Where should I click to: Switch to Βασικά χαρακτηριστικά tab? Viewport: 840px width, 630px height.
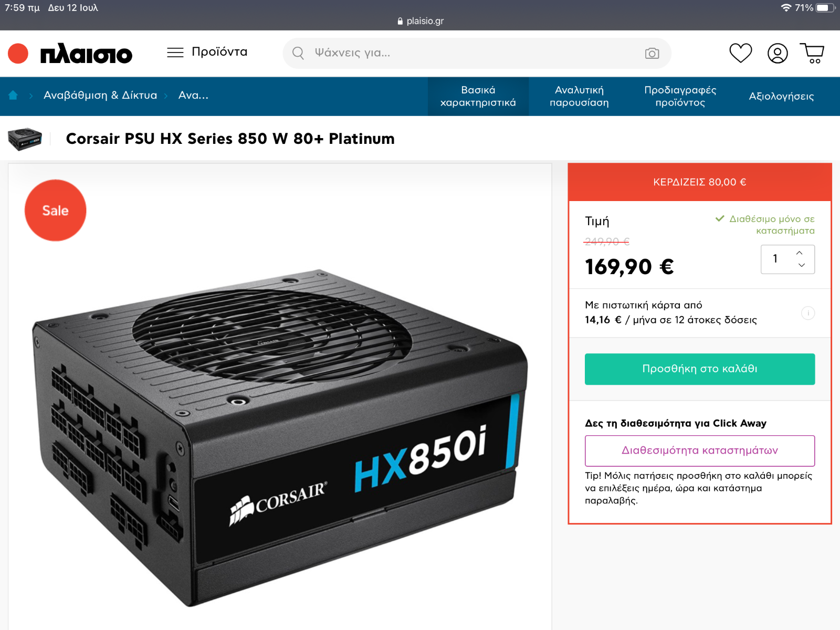478,96
